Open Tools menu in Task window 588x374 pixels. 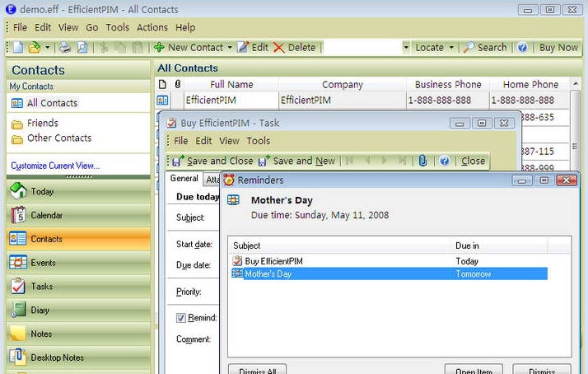259,141
